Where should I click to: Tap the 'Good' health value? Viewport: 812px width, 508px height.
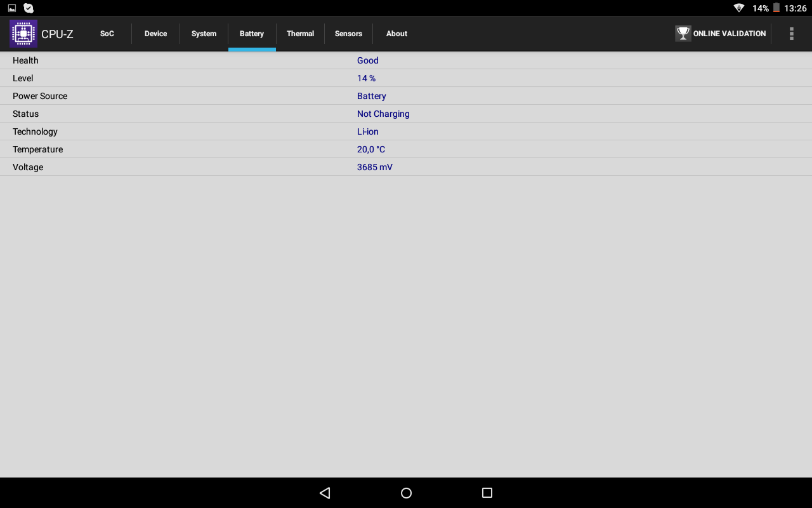coord(368,60)
